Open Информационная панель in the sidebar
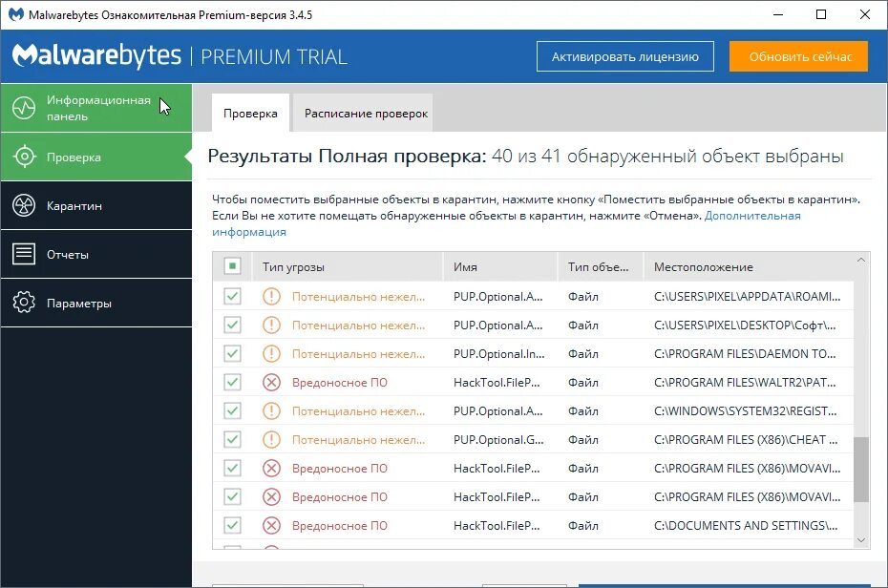The width and height of the screenshot is (888, 588). pos(96,108)
